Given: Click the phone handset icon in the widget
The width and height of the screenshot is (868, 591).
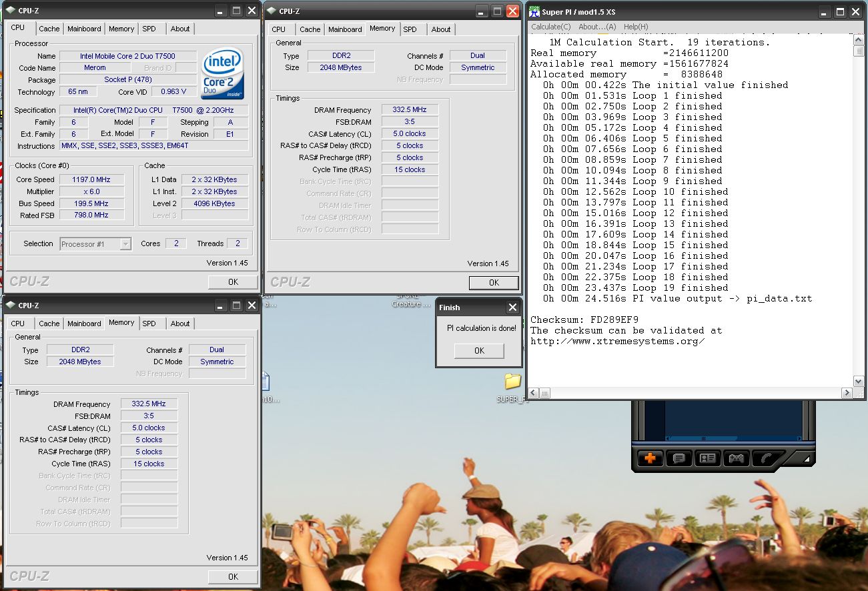Looking at the screenshot, I should 765,458.
